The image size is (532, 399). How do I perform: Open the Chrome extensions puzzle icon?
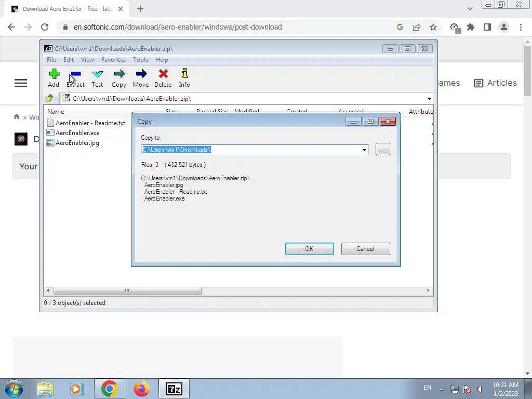(471, 27)
